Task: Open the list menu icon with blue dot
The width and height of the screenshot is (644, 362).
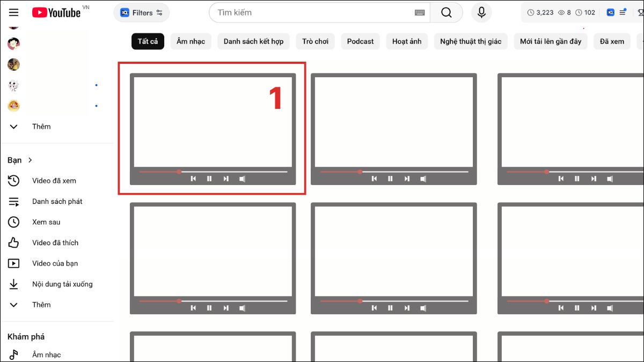Action: click(623, 12)
